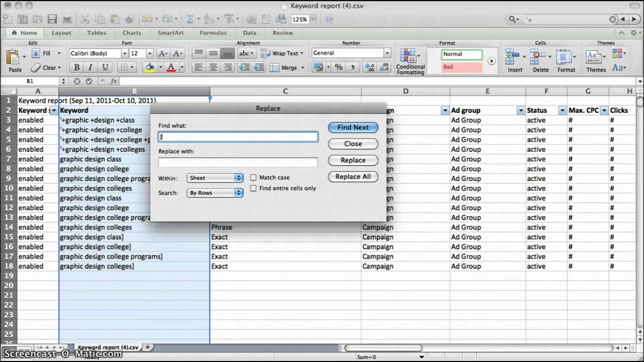Enable Find entire cells only checkbox

pyautogui.click(x=254, y=188)
